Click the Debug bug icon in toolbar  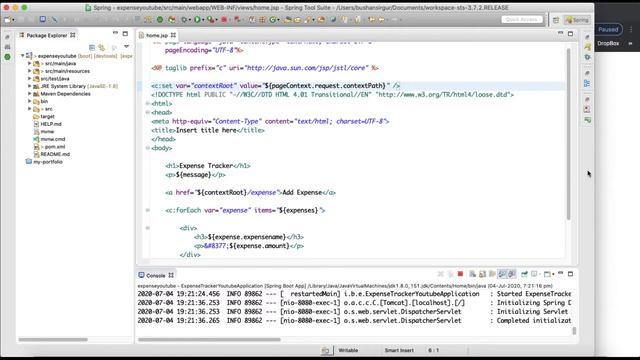click(184, 20)
